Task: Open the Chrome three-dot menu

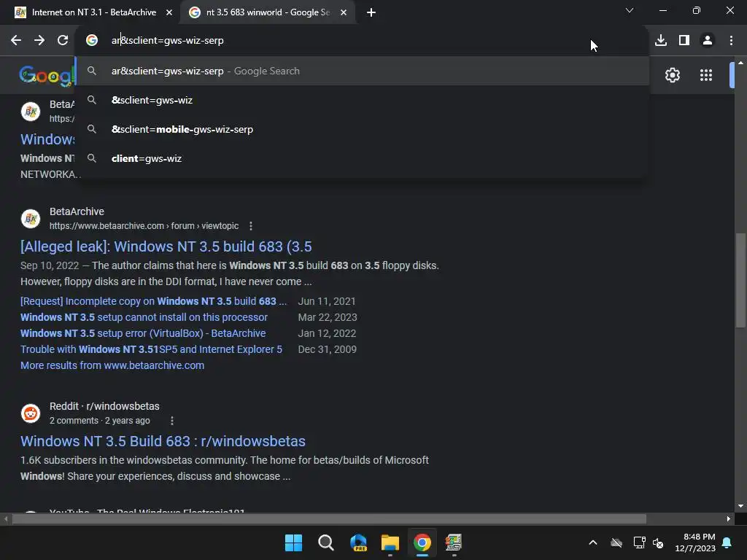Action: click(731, 41)
